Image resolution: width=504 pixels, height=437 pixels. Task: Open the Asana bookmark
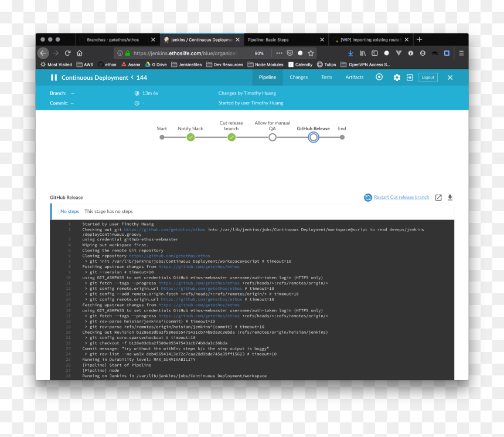coord(131,65)
